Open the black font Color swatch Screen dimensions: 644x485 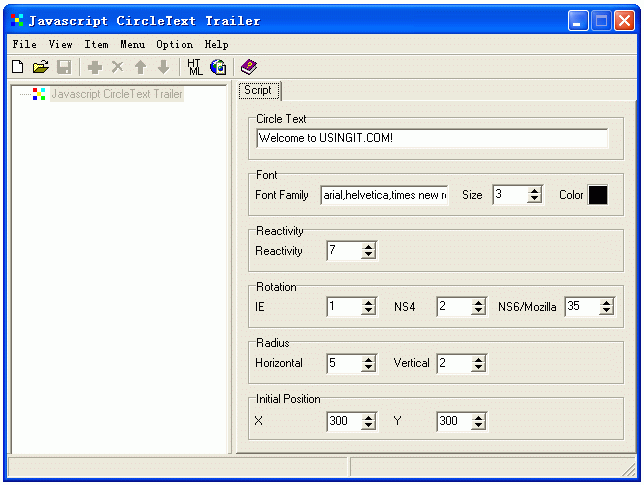(x=598, y=195)
